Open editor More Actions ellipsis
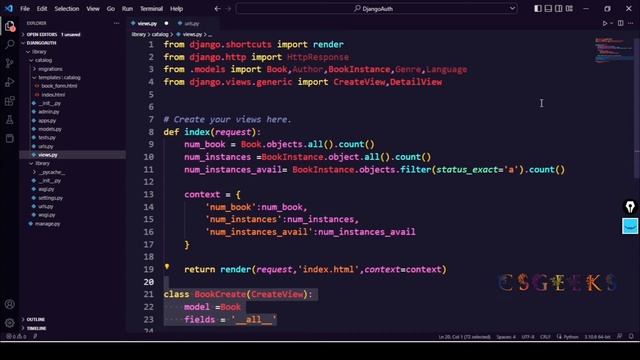Viewport: 640px width, 360px height. [x=631, y=23]
